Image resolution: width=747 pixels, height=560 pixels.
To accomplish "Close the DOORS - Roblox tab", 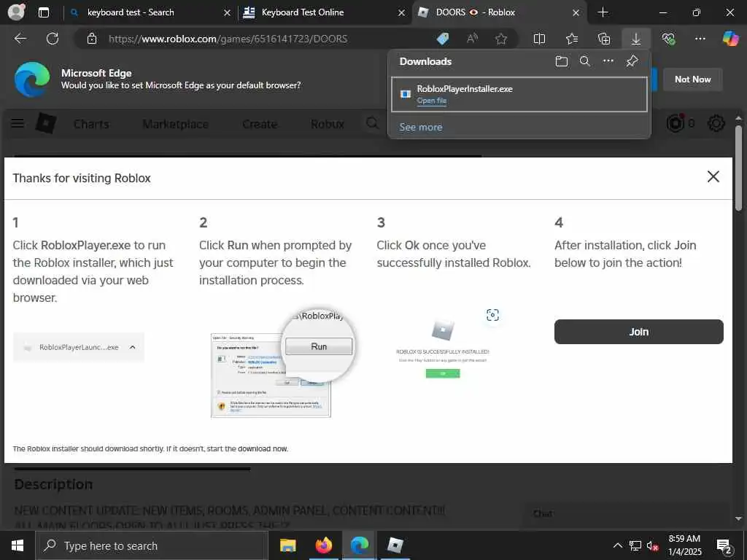I will point(576,13).
